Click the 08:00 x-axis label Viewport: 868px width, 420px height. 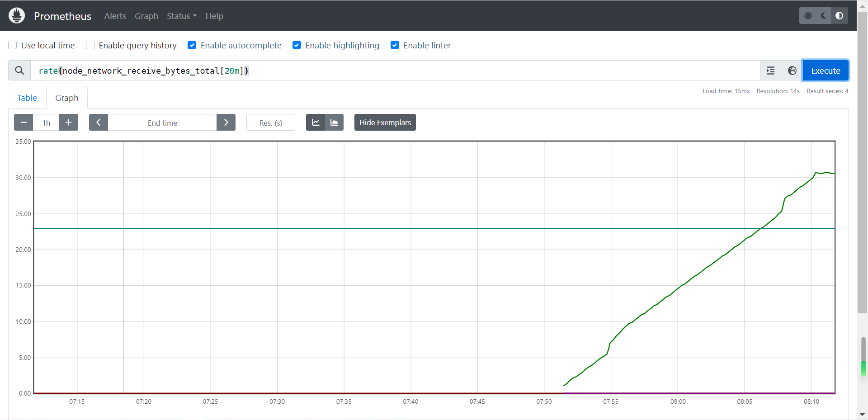coord(678,401)
